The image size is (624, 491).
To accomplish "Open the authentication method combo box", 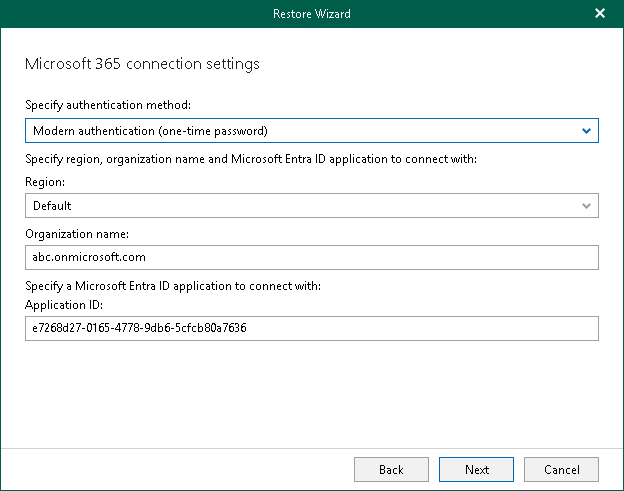I will pyautogui.click(x=300, y=131).
